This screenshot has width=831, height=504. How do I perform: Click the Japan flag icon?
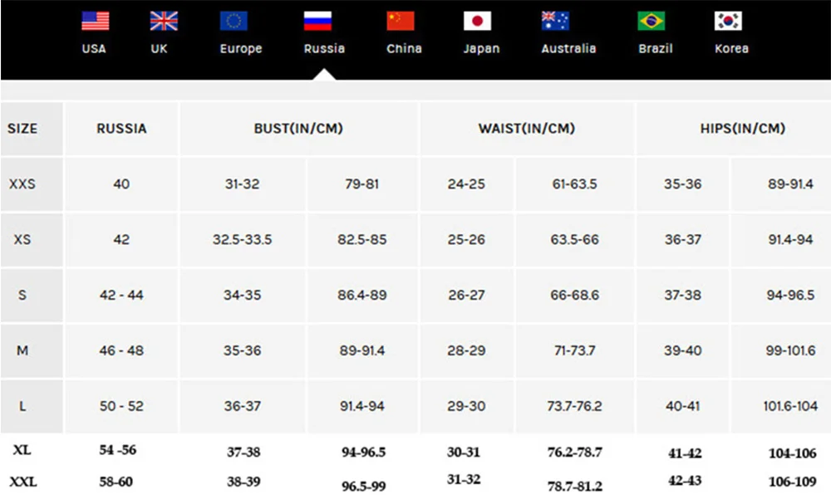[x=477, y=22]
